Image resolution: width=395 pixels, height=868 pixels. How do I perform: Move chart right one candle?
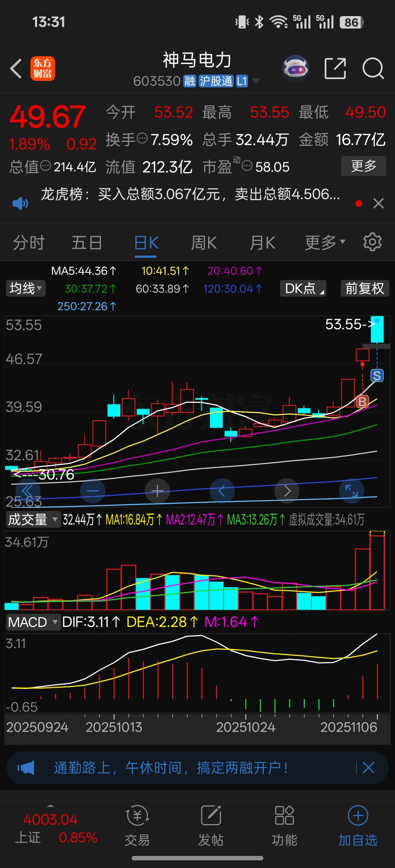coord(287,491)
